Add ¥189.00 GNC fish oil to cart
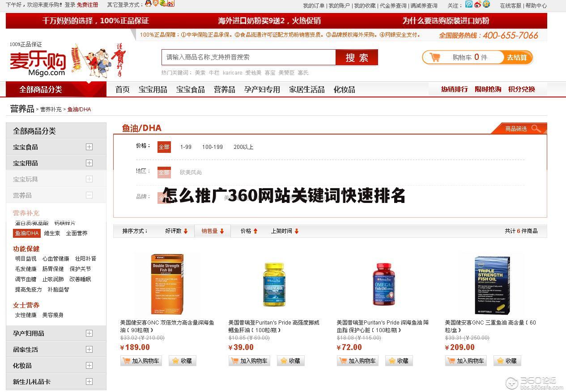566x392 pixels. tap(140, 361)
